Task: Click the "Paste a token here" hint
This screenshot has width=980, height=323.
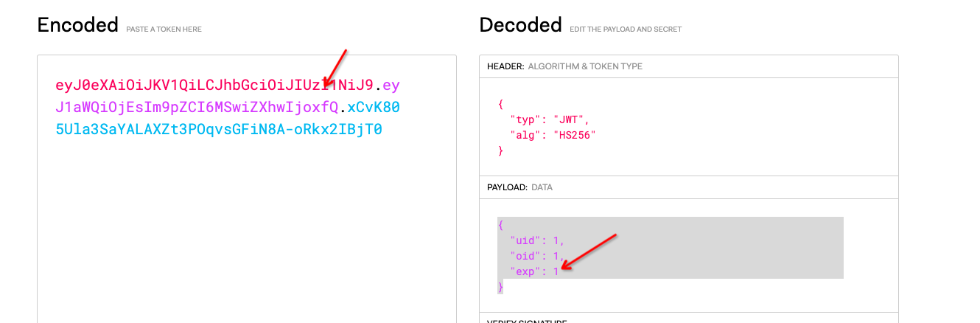Action: tap(164, 29)
